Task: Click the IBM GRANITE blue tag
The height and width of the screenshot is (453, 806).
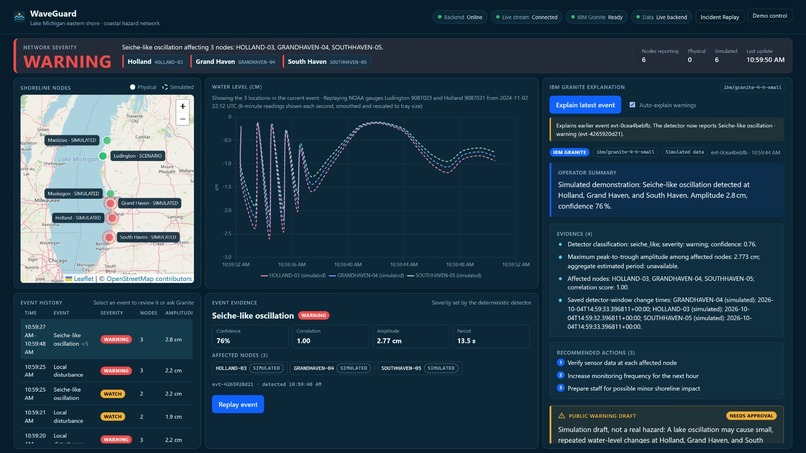Action: point(569,152)
